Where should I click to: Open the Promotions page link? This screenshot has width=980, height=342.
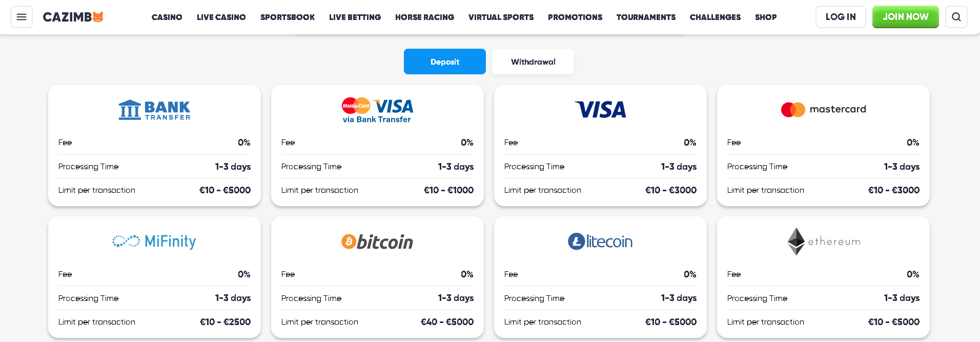pos(575,17)
